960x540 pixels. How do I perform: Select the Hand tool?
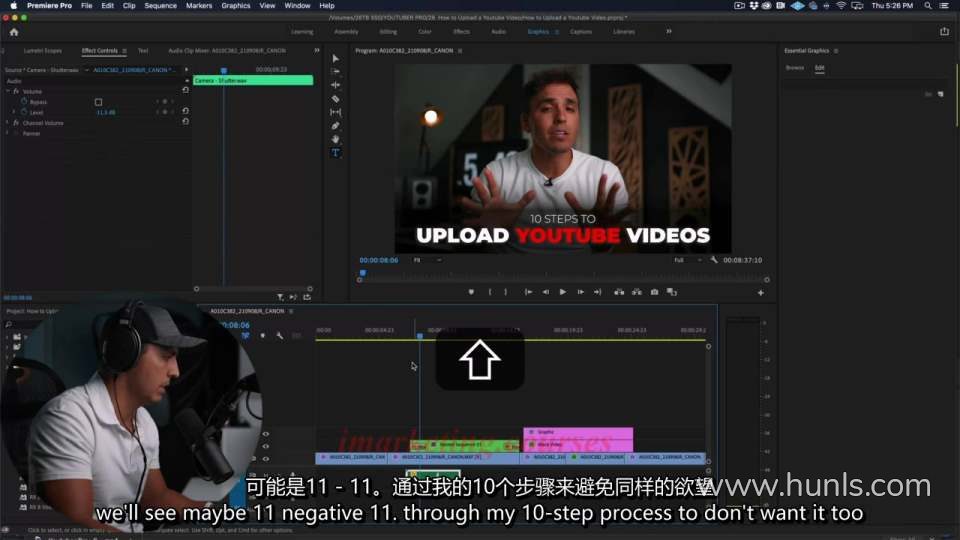coord(336,139)
